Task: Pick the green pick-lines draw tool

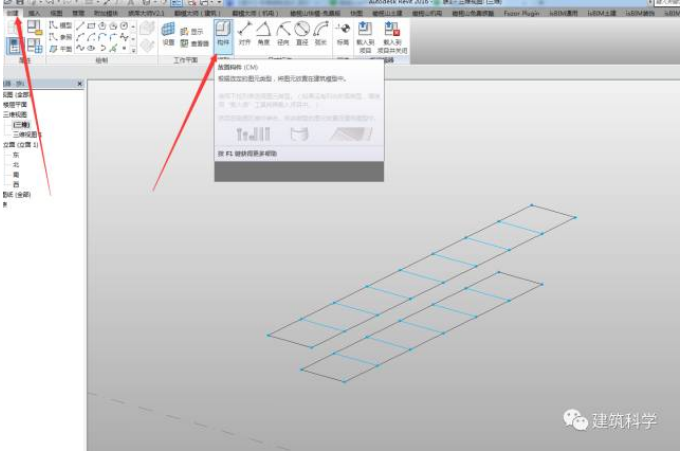Action: tap(114, 48)
